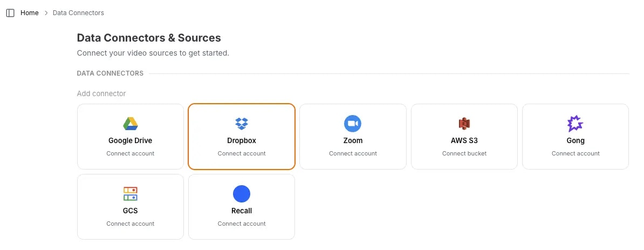Click the Google Drive card title
This screenshot has height=250, width=644.
coord(130,140)
